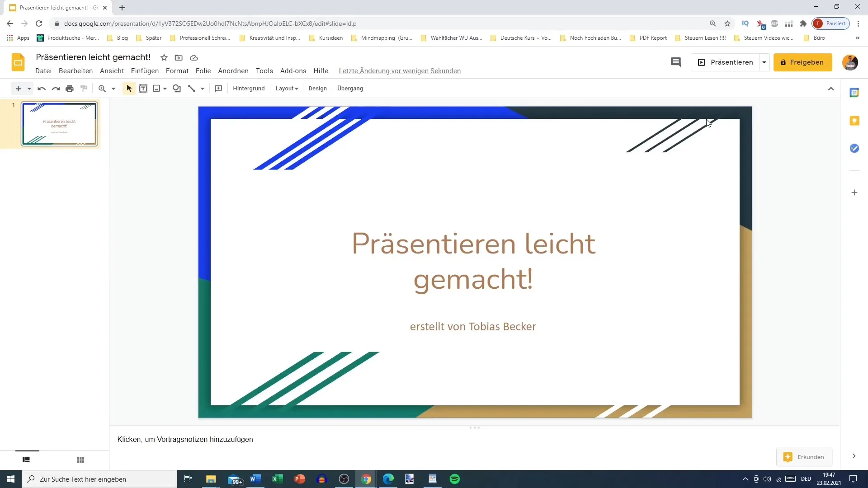Screen dimensions: 868x488
Task: Click the text box insertion icon
Action: point(142,88)
